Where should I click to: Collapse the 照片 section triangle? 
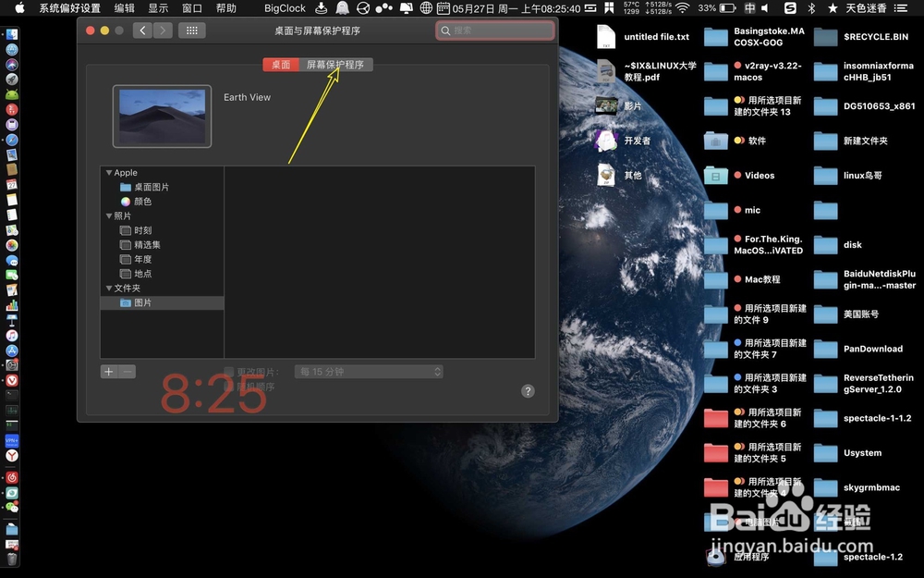(x=109, y=215)
